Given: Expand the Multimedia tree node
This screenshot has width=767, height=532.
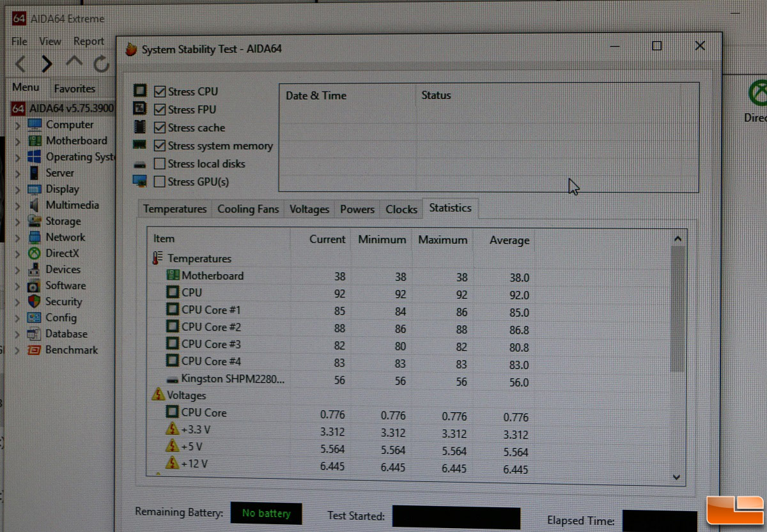Looking at the screenshot, I should coord(18,205).
